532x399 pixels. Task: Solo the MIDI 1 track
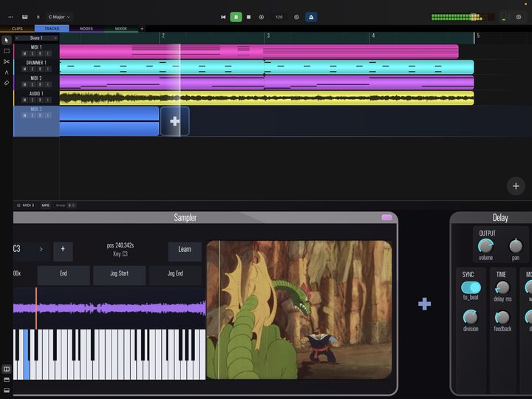tap(33, 54)
